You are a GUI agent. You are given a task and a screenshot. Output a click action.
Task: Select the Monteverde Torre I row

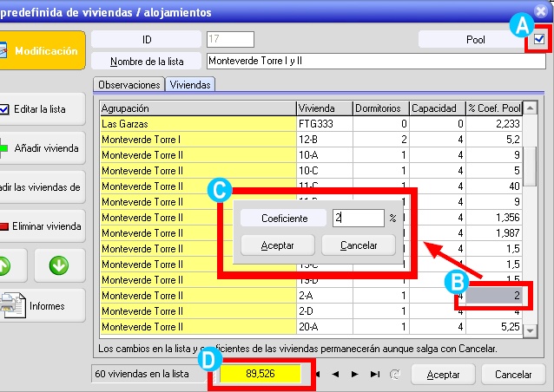(x=311, y=140)
